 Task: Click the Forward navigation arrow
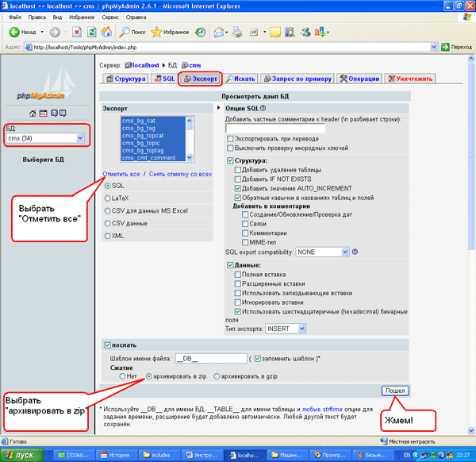click(55, 32)
